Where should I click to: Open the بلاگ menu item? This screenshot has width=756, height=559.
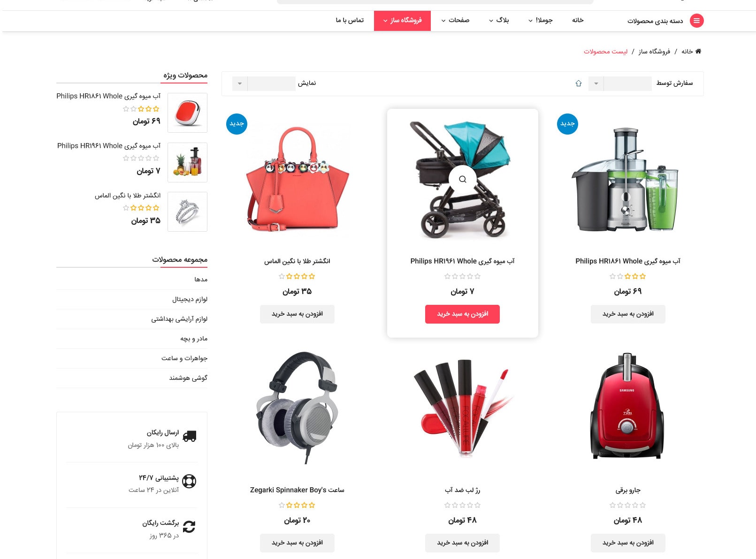coord(499,20)
